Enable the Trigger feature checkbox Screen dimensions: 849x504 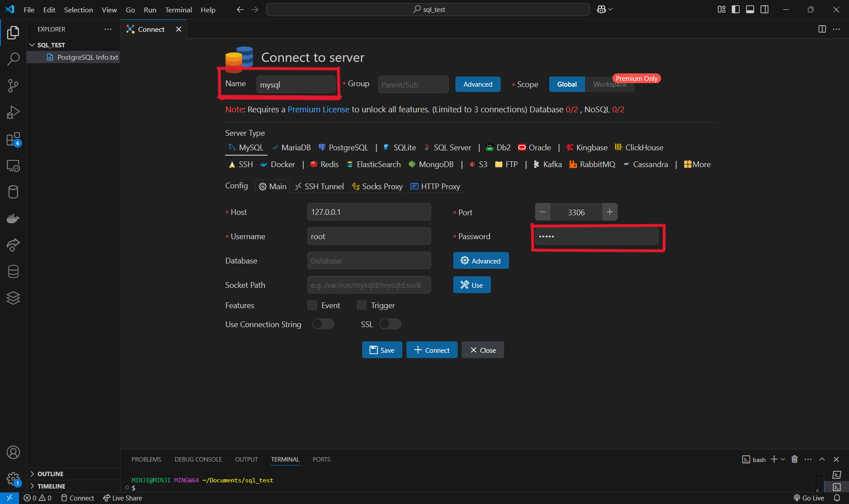coord(362,305)
